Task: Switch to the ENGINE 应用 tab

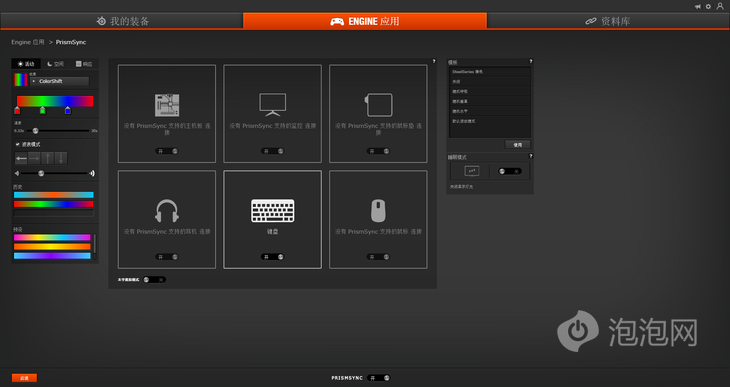Action: 365,21
